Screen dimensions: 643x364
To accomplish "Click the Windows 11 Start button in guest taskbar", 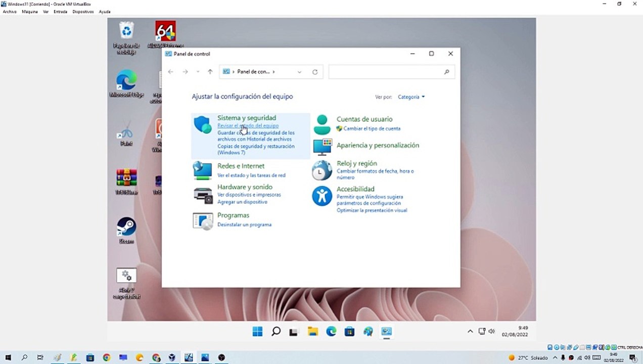I will point(257,332).
